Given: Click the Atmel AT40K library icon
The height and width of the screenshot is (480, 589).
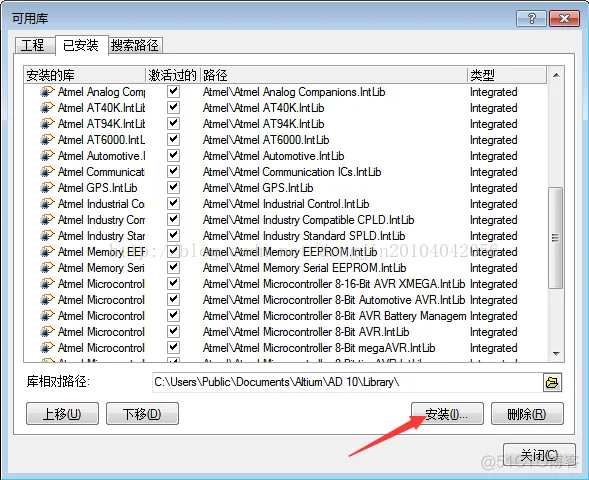Looking at the screenshot, I should pyautogui.click(x=47, y=108).
